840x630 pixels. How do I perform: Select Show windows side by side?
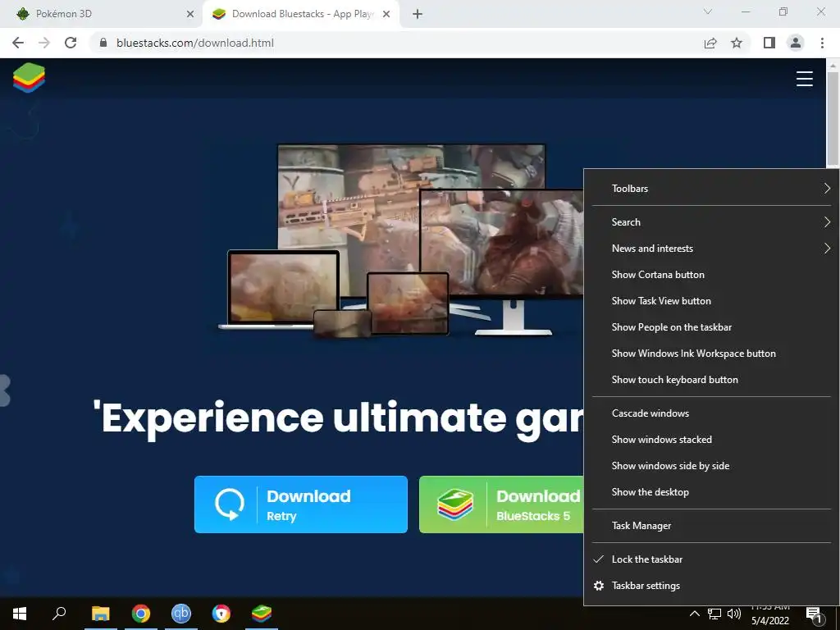pyautogui.click(x=711, y=466)
